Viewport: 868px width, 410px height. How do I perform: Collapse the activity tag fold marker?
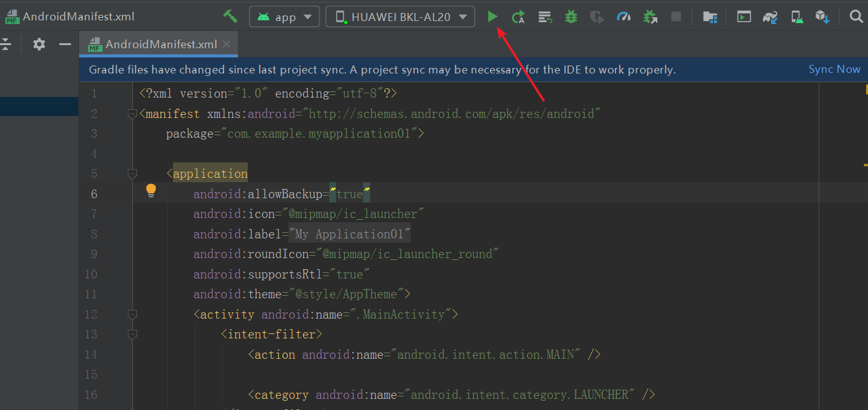tap(132, 314)
